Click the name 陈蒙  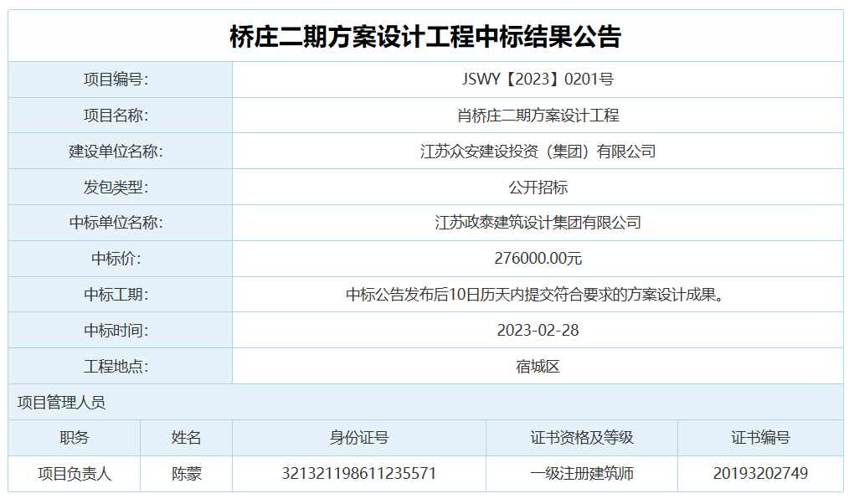(x=186, y=474)
